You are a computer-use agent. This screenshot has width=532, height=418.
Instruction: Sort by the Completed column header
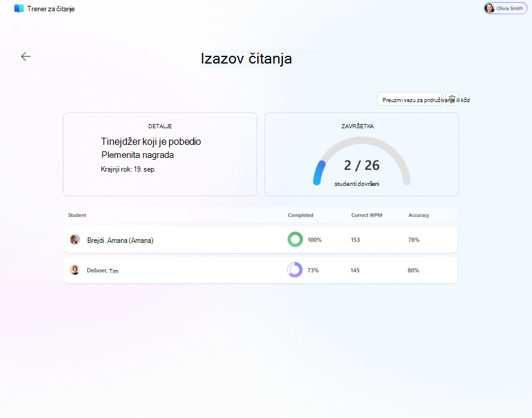click(x=301, y=215)
